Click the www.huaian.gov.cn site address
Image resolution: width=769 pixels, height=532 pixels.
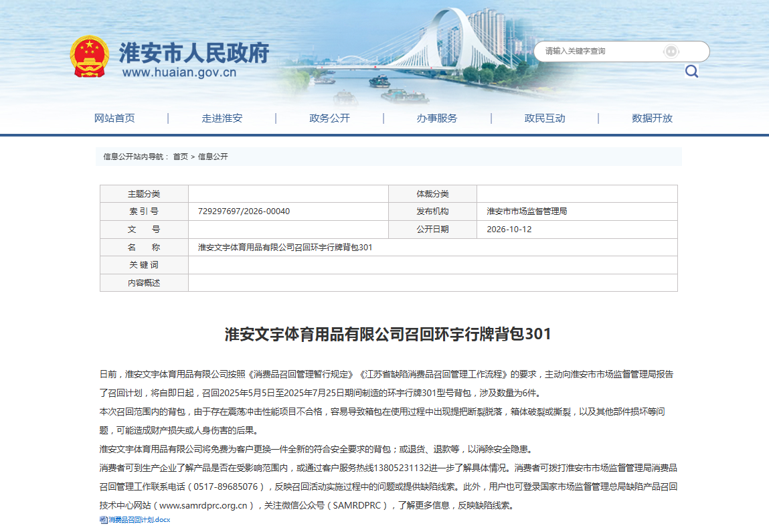[x=179, y=72]
